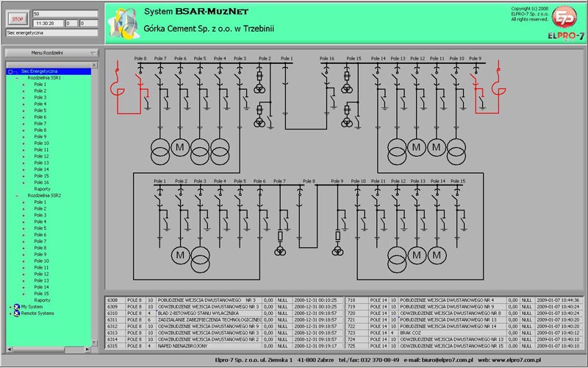This screenshot has width=588, height=368.
Task: Expand Pole 16 under Rozdzielnia SSR1
Action: tap(24, 183)
